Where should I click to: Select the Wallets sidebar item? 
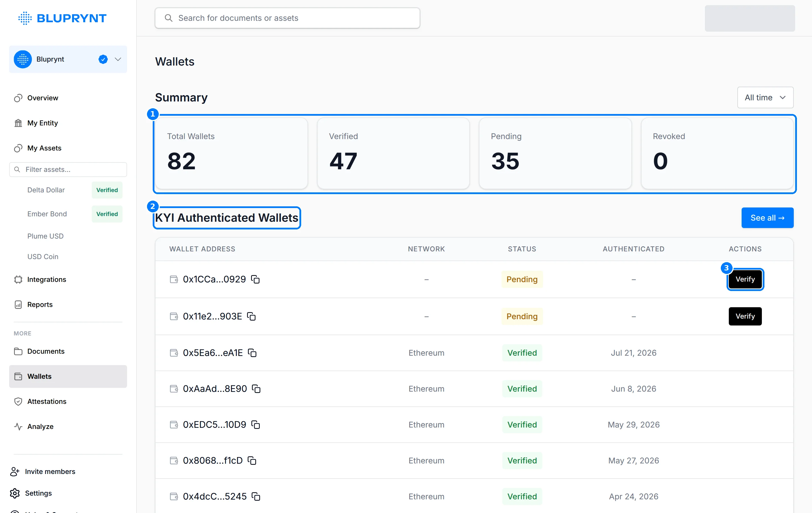(68, 376)
